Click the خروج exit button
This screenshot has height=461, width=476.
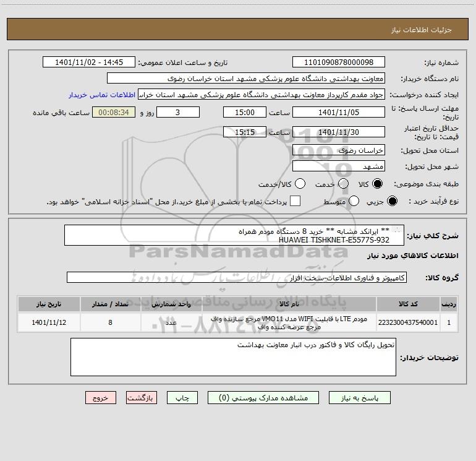click(x=101, y=398)
